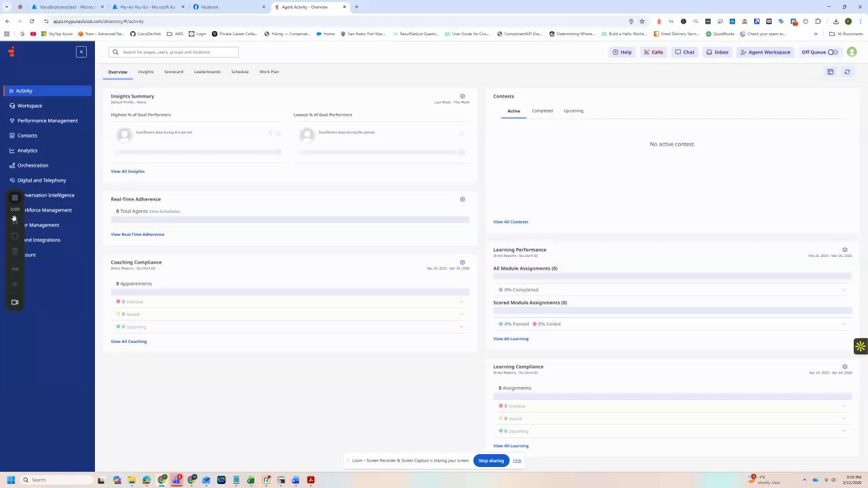Click View All Learning under Learning Compliance
This screenshot has height=488, width=868.
(511, 446)
